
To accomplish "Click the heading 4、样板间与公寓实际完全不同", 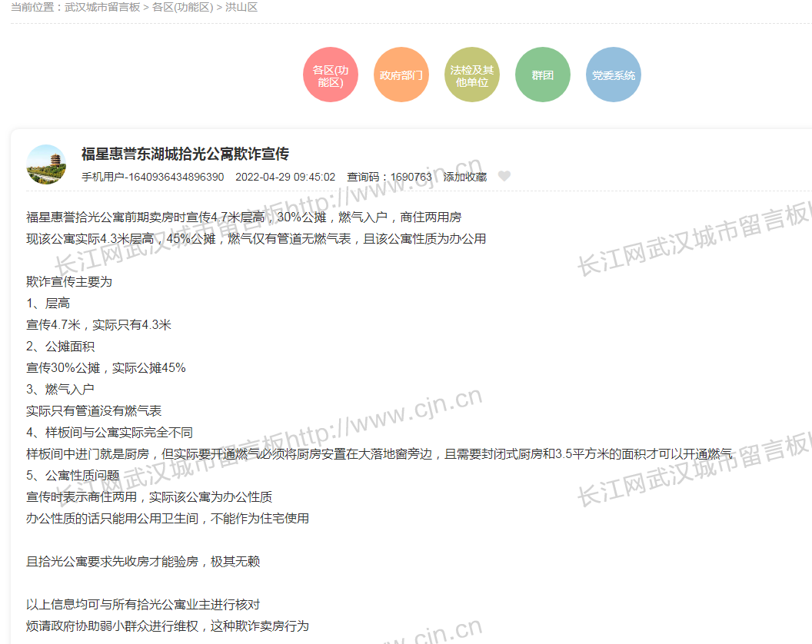I will point(109,432).
